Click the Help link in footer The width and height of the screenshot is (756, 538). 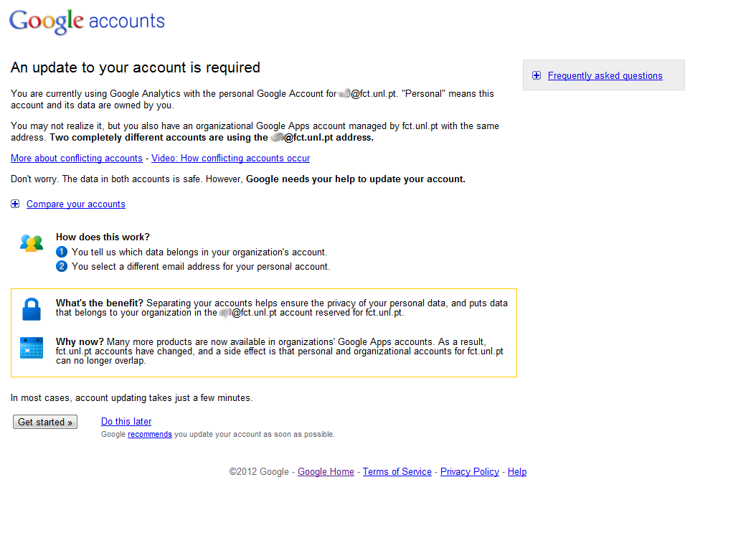(516, 471)
